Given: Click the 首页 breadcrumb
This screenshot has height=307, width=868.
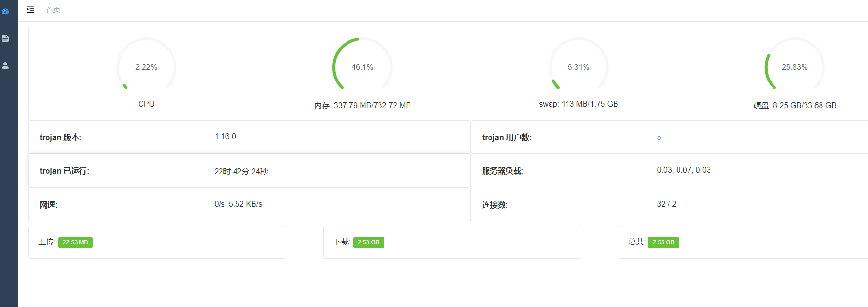Looking at the screenshot, I should (53, 10).
